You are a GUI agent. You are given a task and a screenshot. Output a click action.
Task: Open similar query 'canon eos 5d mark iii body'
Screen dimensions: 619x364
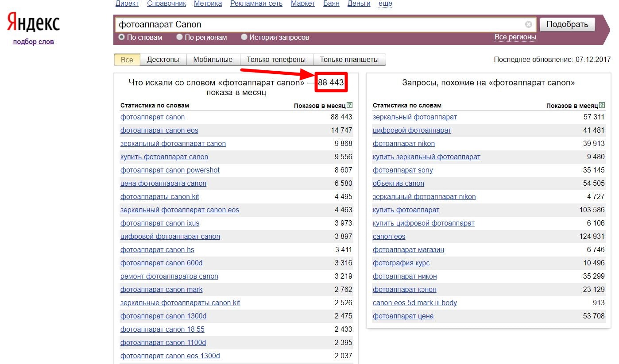[415, 303]
